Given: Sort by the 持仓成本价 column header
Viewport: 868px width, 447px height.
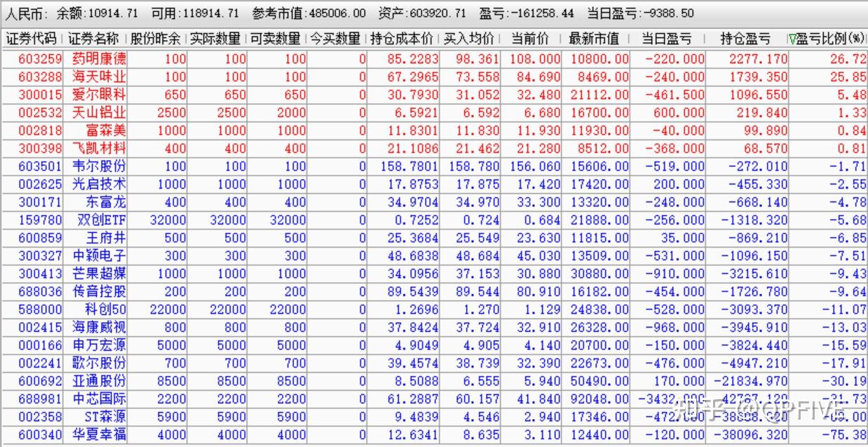Looking at the screenshot, I should [x=403, y=39].
